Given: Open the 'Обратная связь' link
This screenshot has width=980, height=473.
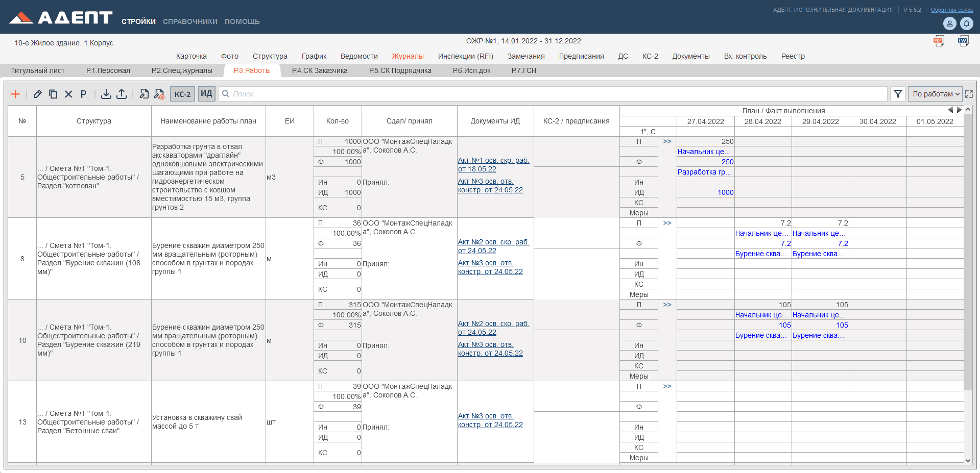Looking at the screenshot, I should tap(951, 10).
